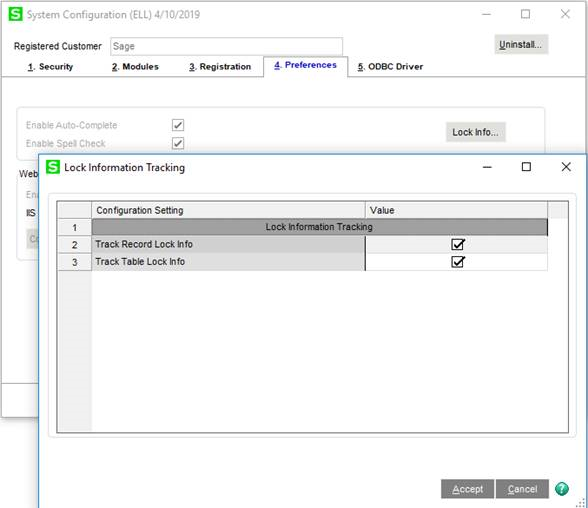This screenshot has height=508, width=588.
Task: Click Sage logo in System Configuration title bar
Action: 15,14
